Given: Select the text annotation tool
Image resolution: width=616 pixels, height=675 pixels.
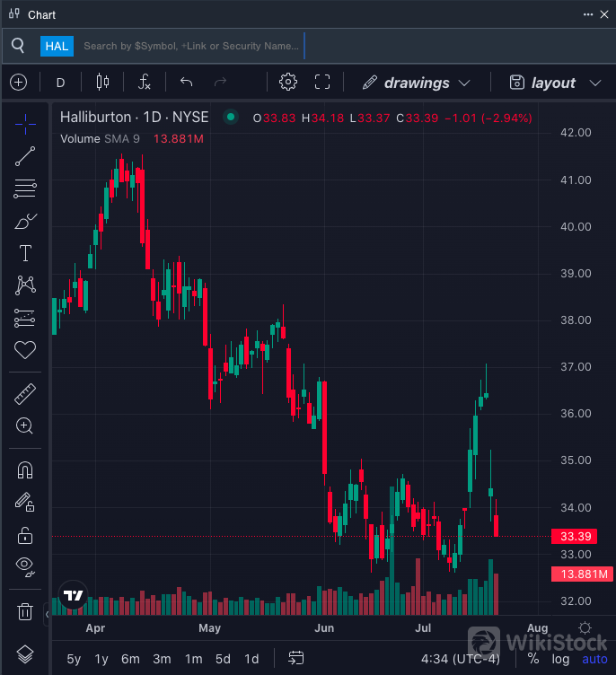Looking at the screenshot, I should [x=25, y=253].
